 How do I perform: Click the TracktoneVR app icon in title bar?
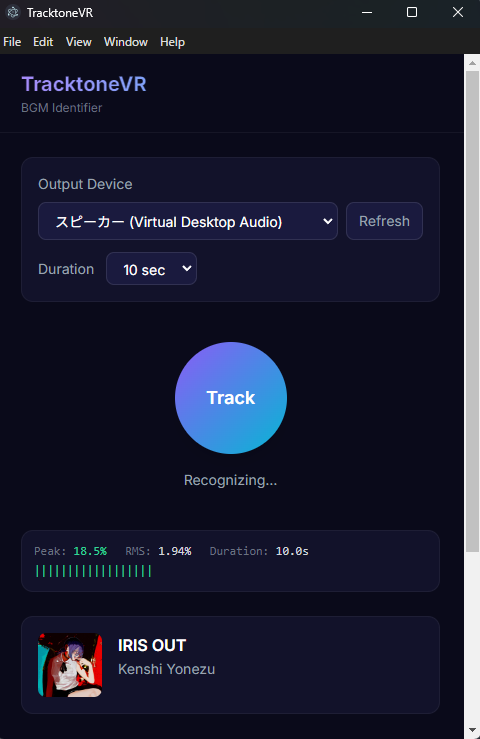(13, 12)
